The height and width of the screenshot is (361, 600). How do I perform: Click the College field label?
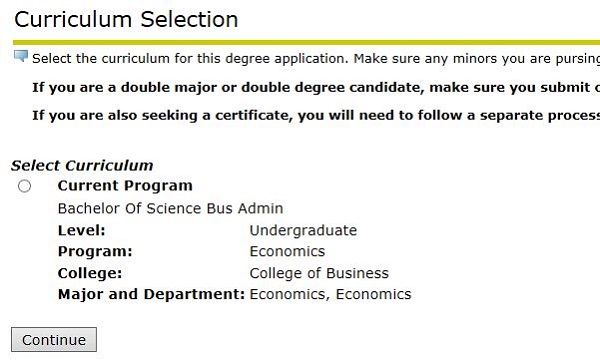(x=90, y=273)
